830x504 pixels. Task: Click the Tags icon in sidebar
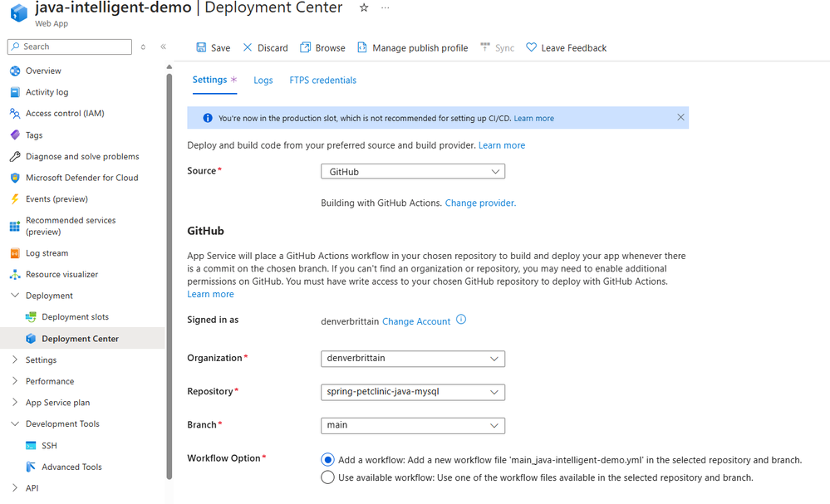click(15, 135)
